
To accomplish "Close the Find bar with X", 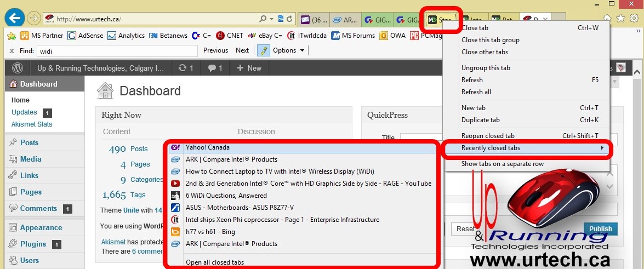I will 12,50.
